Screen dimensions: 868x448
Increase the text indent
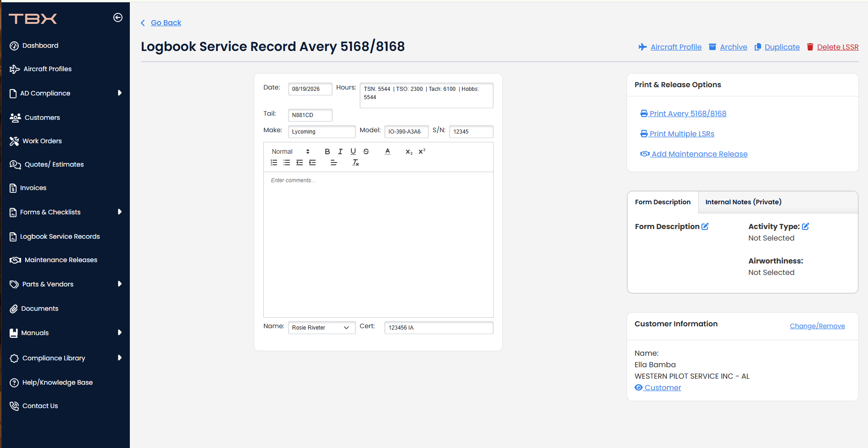312,162
